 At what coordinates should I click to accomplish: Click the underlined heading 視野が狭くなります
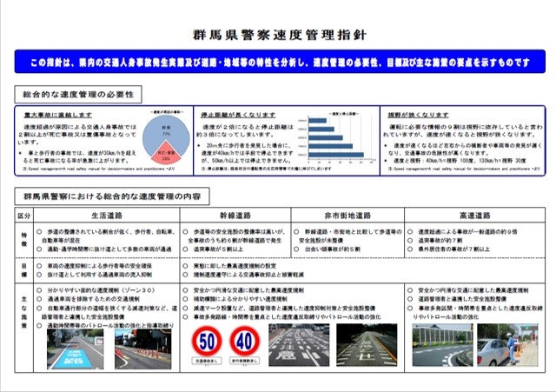[418, 115]
